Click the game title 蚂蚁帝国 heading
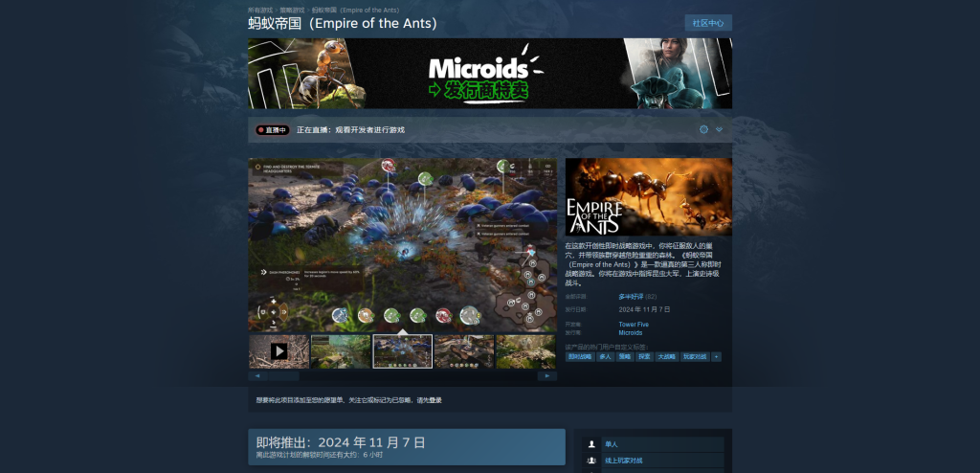Viewport: 980px width, 473px height. 343,24
